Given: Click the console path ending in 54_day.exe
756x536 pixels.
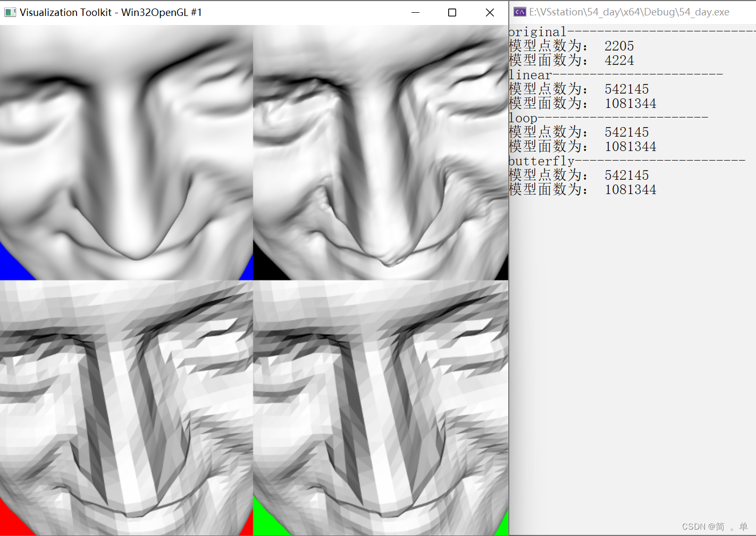Looking at the screenshot, I should 627,11.
